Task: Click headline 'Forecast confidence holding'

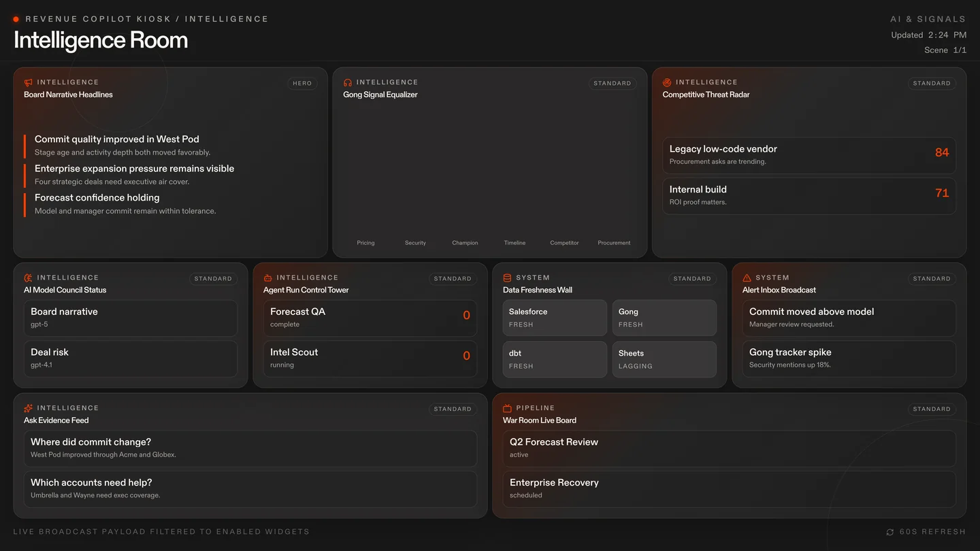Action: click(97, 197)
